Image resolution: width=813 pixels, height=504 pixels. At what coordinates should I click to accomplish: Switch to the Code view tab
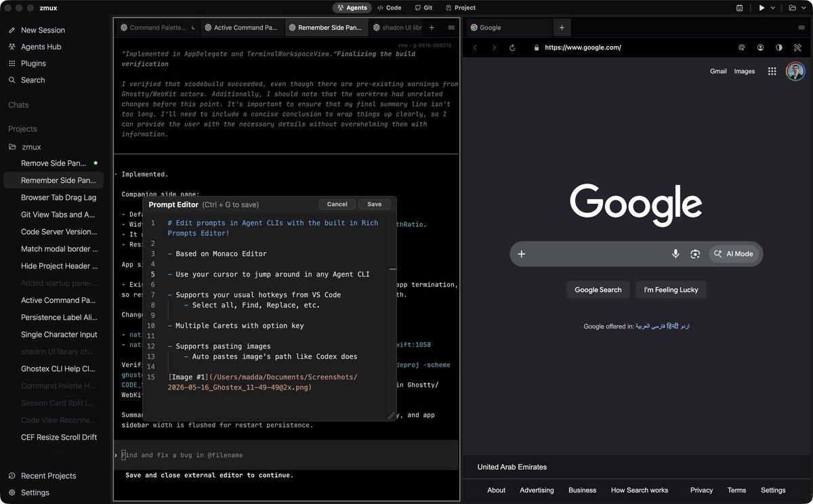[390, 7]
